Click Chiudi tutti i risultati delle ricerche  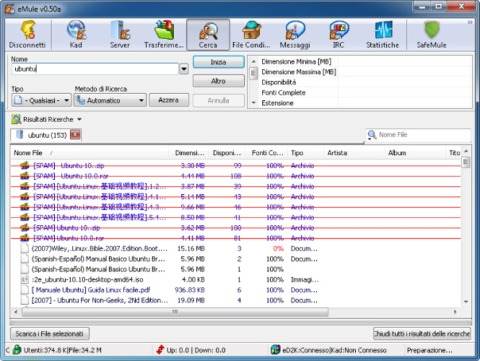[422, 333]
